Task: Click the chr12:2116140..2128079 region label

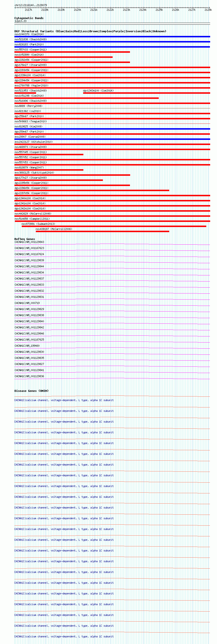Action: (31, 5)
